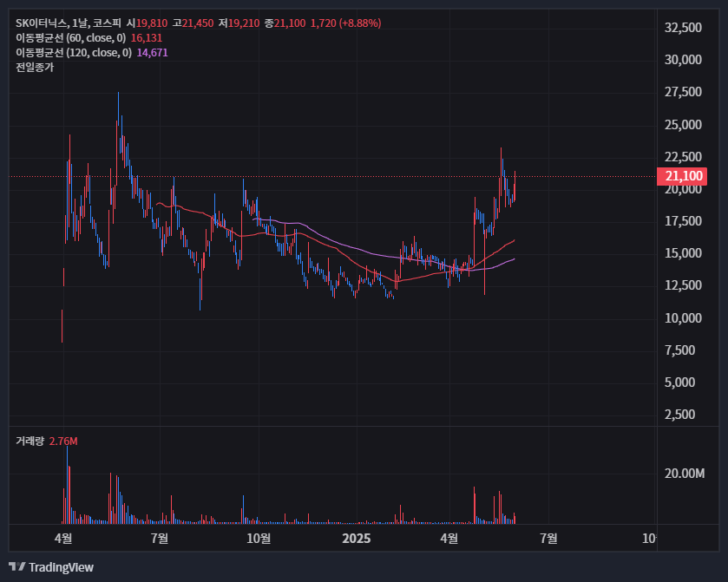Screen dimensions: 728x582
Task: Click the 전일종가 indicator label
Action: (35, 68)
